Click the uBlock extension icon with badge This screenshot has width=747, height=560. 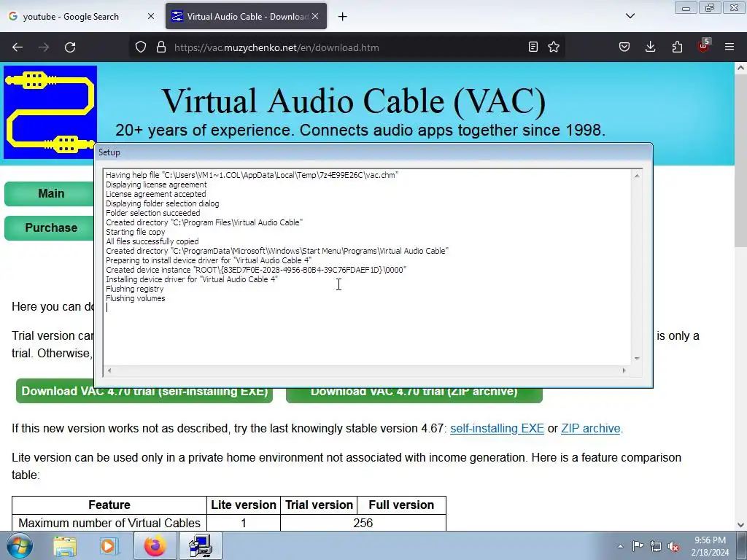point(704,46)
